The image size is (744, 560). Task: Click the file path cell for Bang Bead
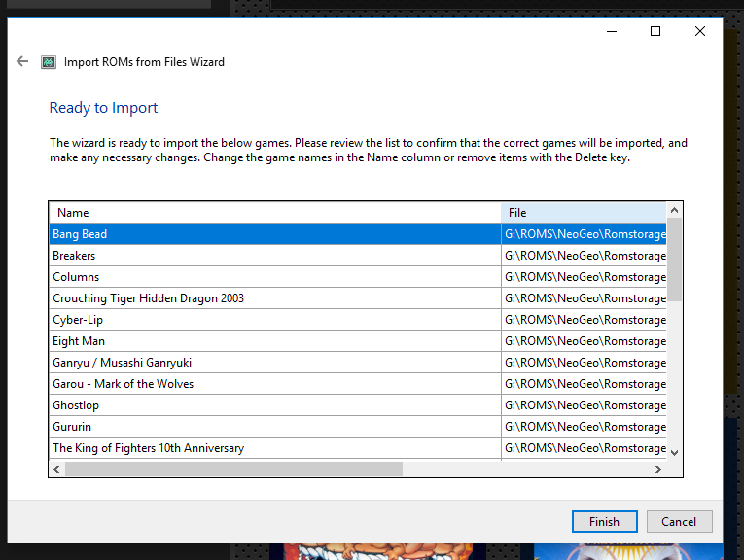point(584,234)
